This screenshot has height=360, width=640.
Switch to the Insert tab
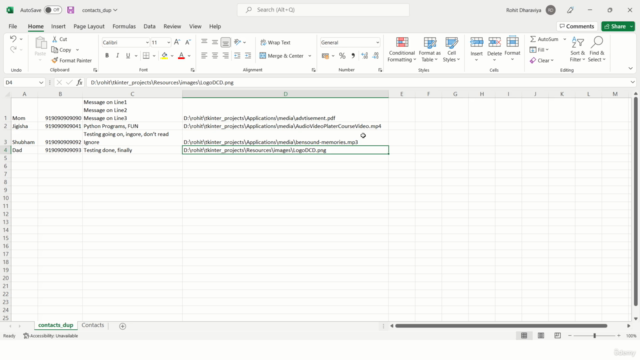tap(58, 26)
